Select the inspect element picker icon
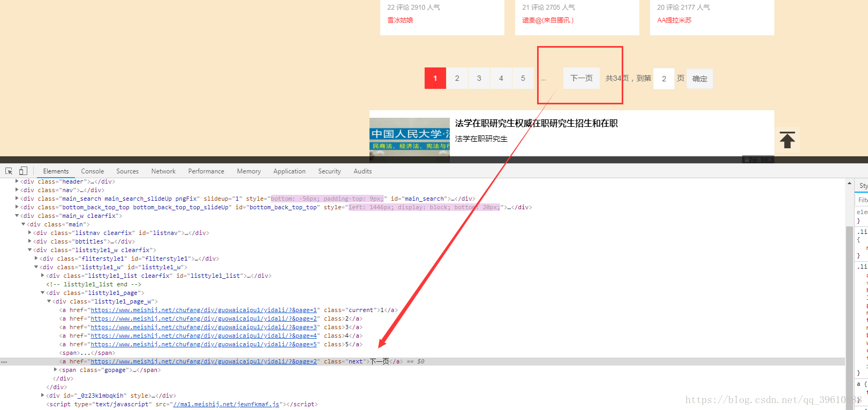 pos(9,171)
